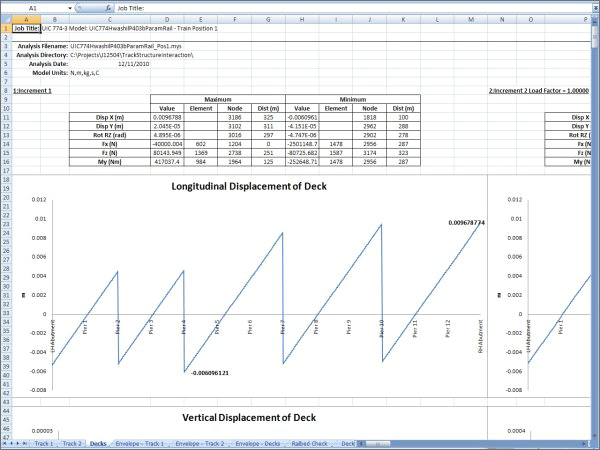The width and height of the screenshot is (600, 450).
Task: Click the Select All corner box
Action: [5, 18]
